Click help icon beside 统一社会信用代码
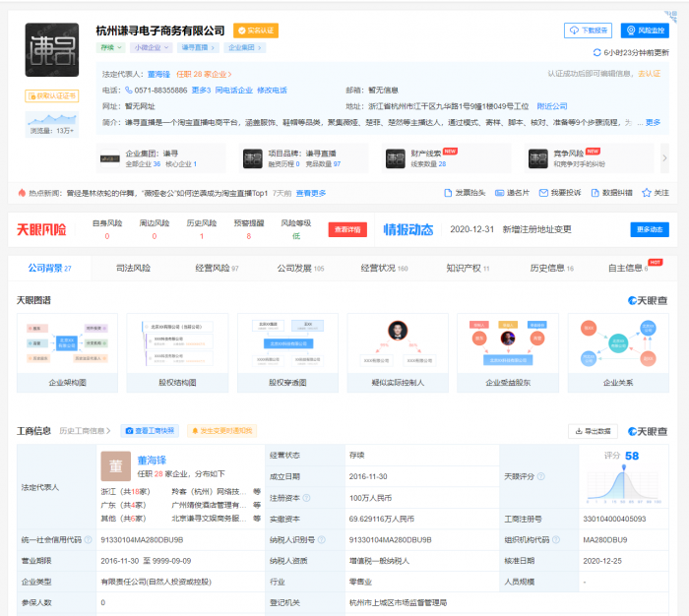Image resolution: width=689 pixels, height=616 pixels. (88, 539)
